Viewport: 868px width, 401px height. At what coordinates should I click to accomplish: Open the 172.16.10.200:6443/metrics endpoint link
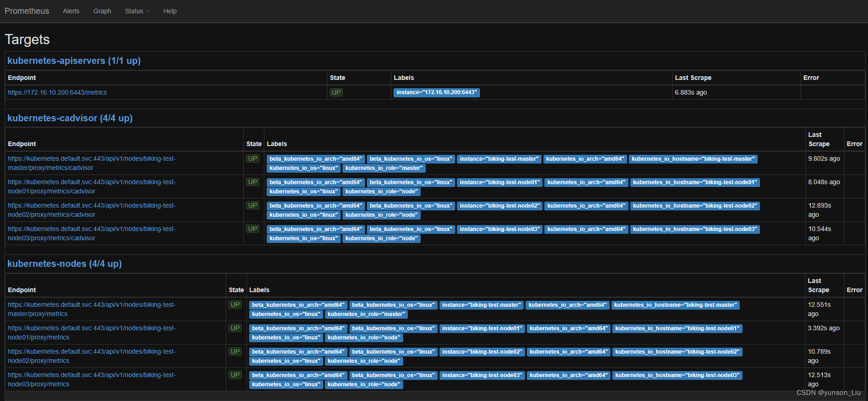[x=57, y=92]
